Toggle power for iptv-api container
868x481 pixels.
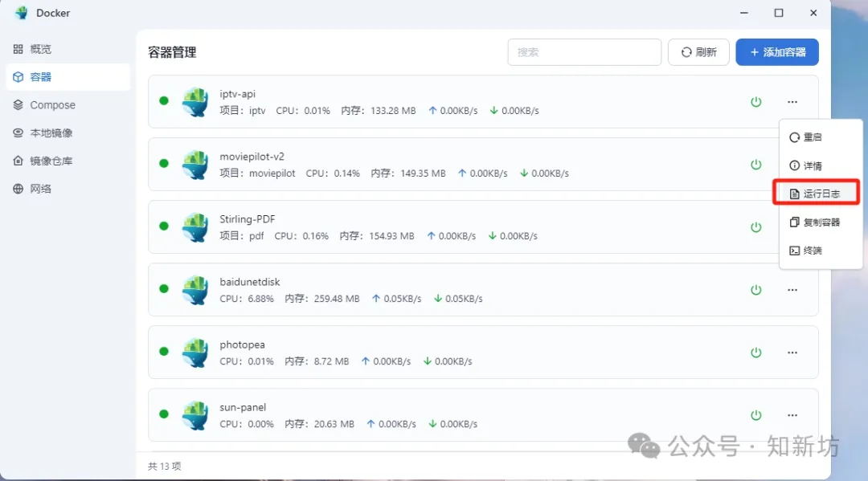coord(755,102)
